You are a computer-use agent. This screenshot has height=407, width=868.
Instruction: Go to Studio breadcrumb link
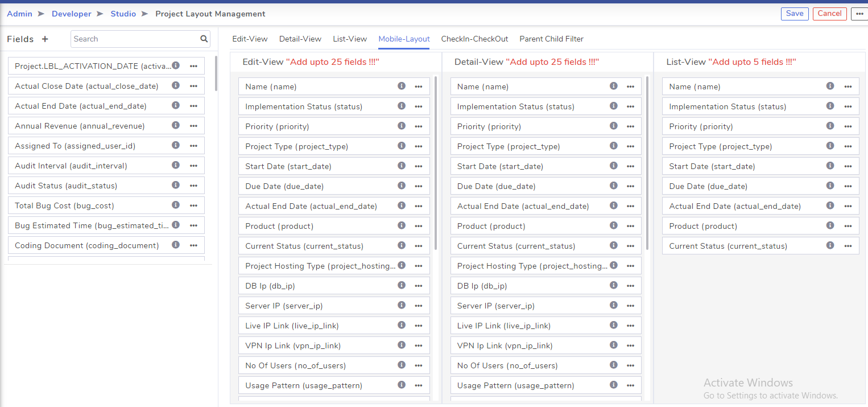(x=123, y=14)
